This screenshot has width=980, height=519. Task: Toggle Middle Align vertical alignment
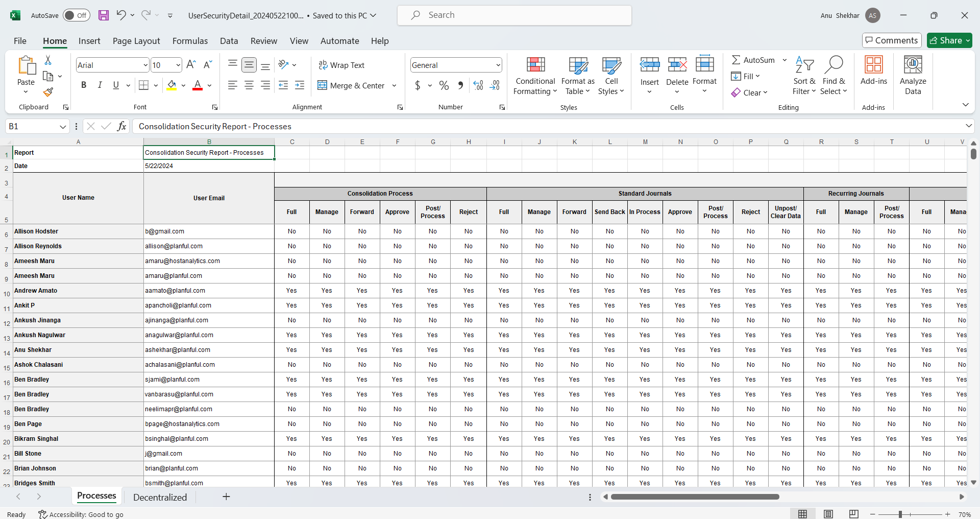(249, 64)
